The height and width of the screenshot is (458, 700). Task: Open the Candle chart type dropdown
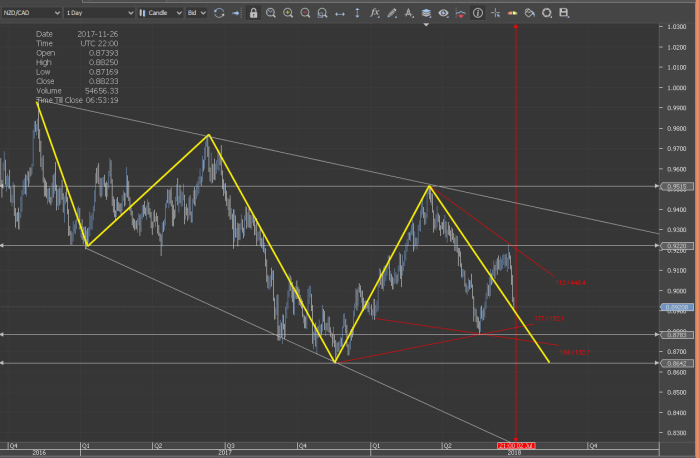pyautogui.click(x=160, y=13)
